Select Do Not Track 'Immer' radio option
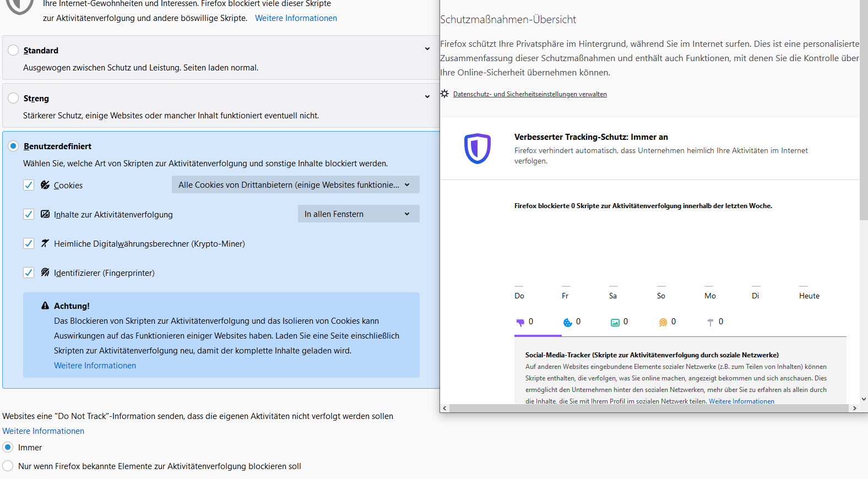The width and height of the screenshot is (868, 479). click(x=8, y=447)
